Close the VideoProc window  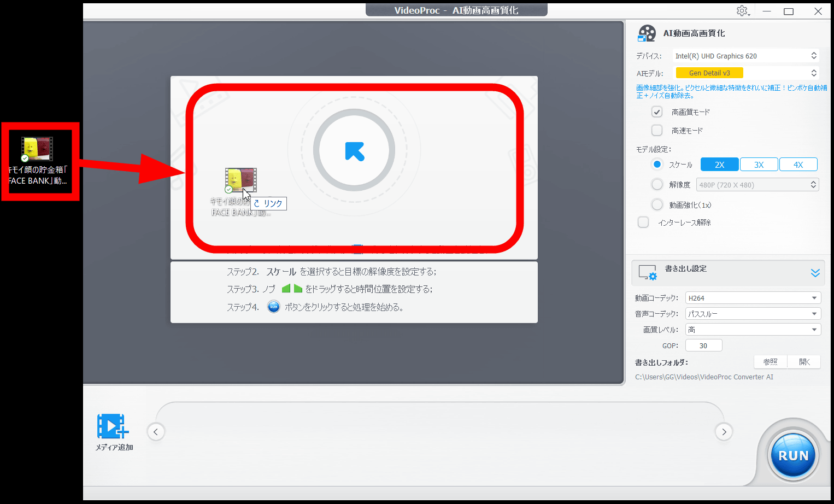[x=818, y=11]
